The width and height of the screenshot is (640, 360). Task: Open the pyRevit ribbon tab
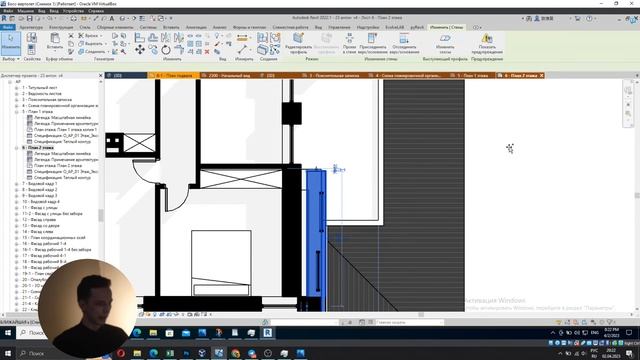click(x=417, y=27)
